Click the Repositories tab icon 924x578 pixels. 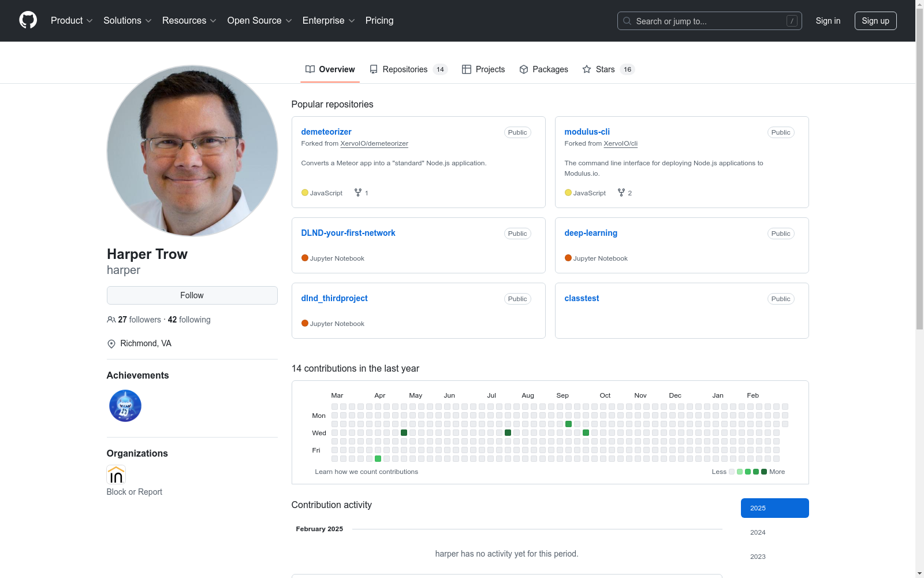click(x=374, y=69)
